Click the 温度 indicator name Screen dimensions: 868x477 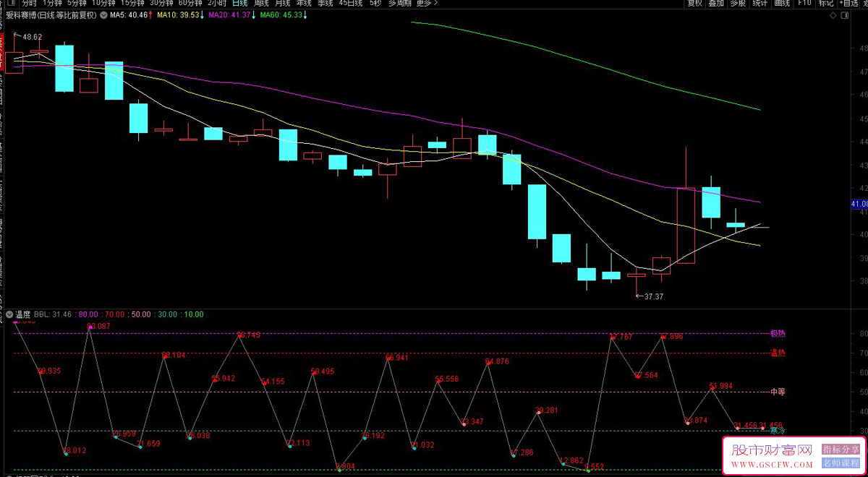[23, 314]
